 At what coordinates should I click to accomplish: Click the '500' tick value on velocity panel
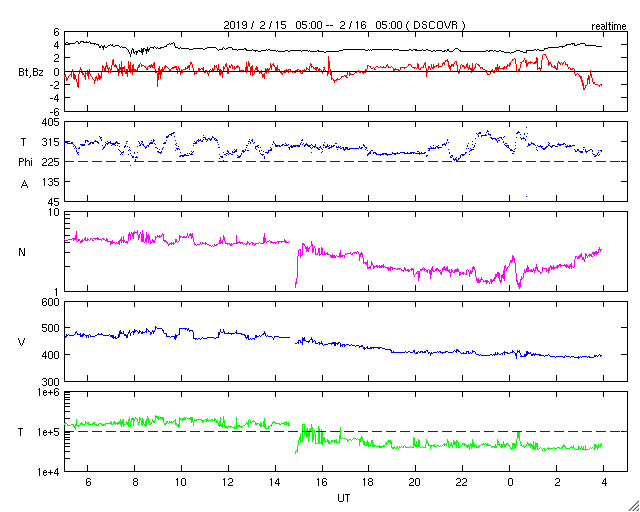click(51, 329)
